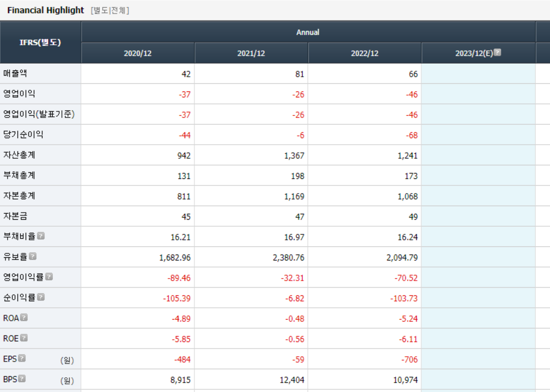Click 당기순이익 value -68
550x392 pixels.
(412, 135)
